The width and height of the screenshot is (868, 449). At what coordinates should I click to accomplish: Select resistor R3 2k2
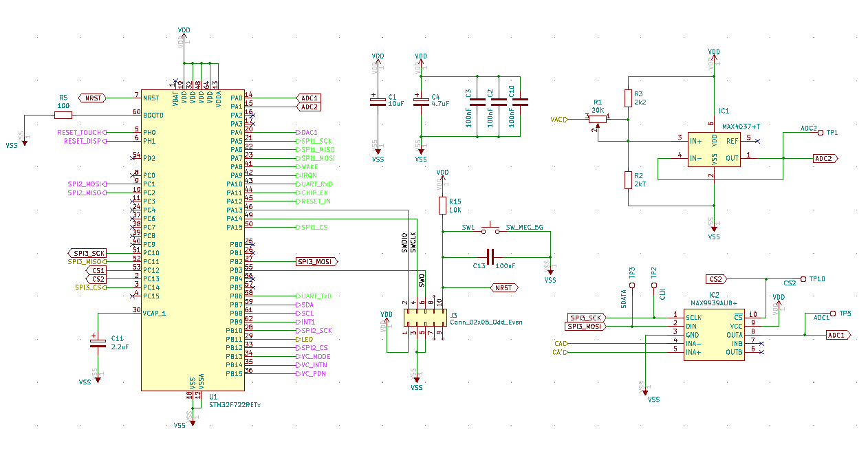[x=628, y=98]
